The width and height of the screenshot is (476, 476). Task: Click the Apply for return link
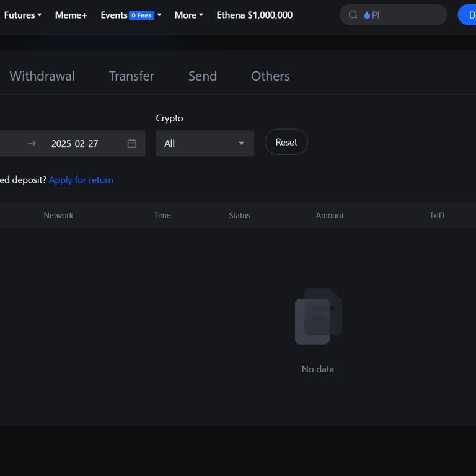[x=81, y=180]
